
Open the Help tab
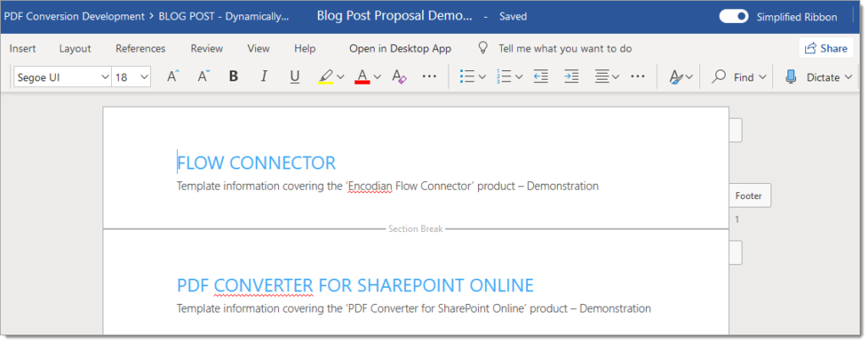pyautogui.click(x=305, y=48)
